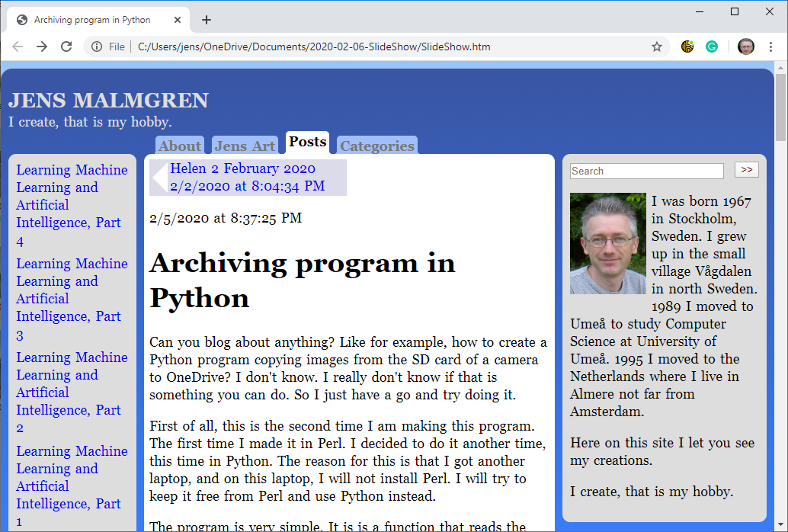The height and width of the screenshot is (532, 788).
Task: Open Machine Learning Part 4 link
Action: pyautogui.click(x=72, y=206)
